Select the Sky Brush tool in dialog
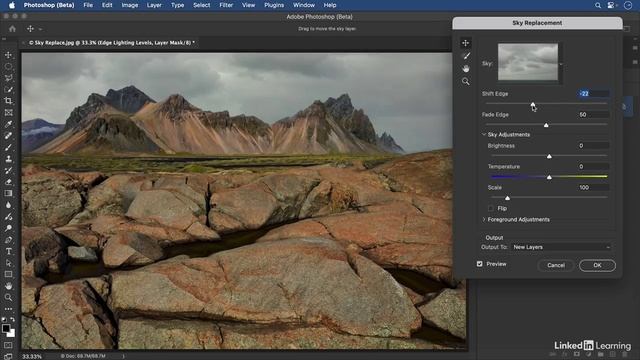 tap(466, 56)
